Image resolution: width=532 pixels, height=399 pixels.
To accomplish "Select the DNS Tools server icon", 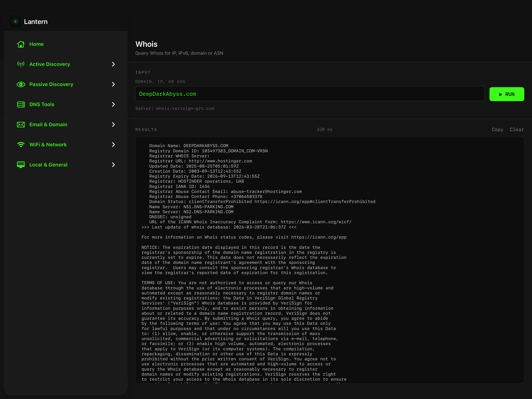I will [x=21, y=104].
